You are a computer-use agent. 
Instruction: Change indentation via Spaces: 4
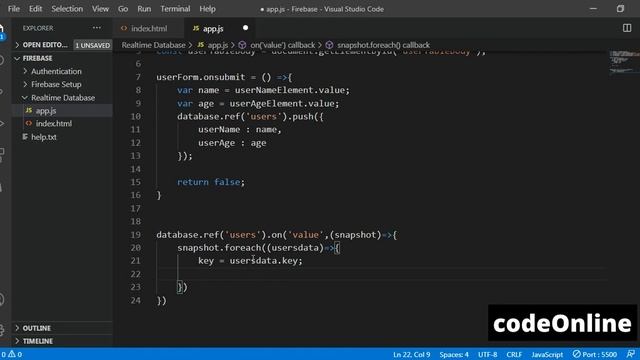tap(454, 354)
